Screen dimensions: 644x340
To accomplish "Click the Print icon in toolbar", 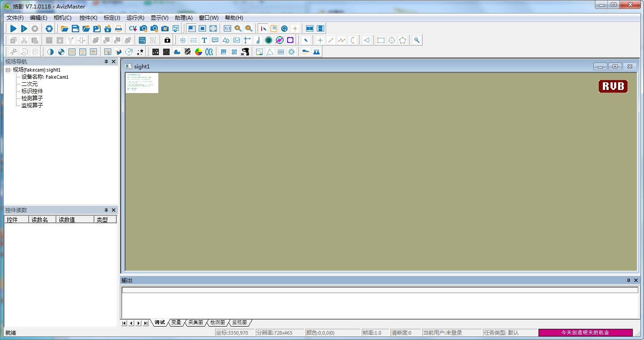I will 119,29.
